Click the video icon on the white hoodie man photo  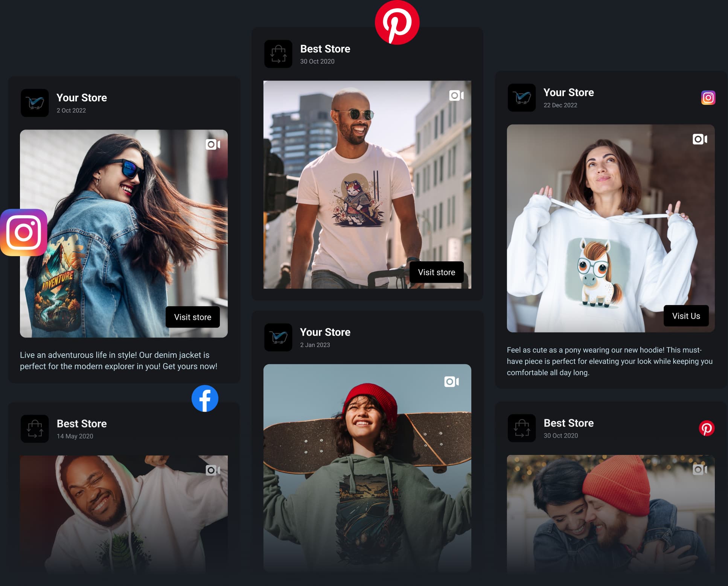[x=213, y=470]
